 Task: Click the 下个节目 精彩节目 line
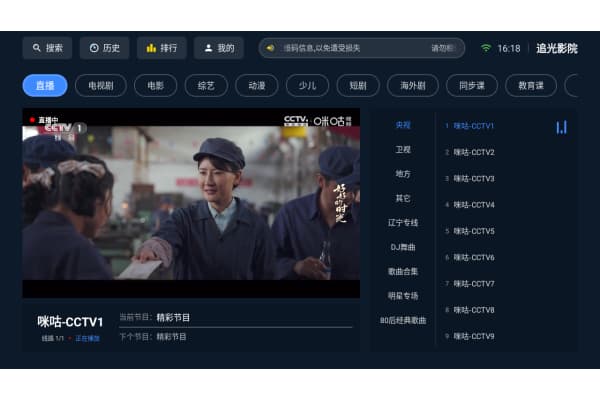click(153, 337)
